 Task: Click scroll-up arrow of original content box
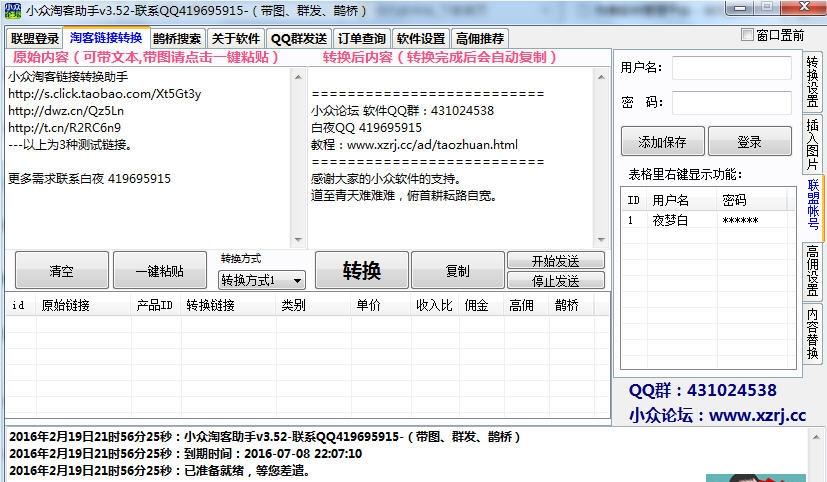pyautogui.click(x=298, y=77)
